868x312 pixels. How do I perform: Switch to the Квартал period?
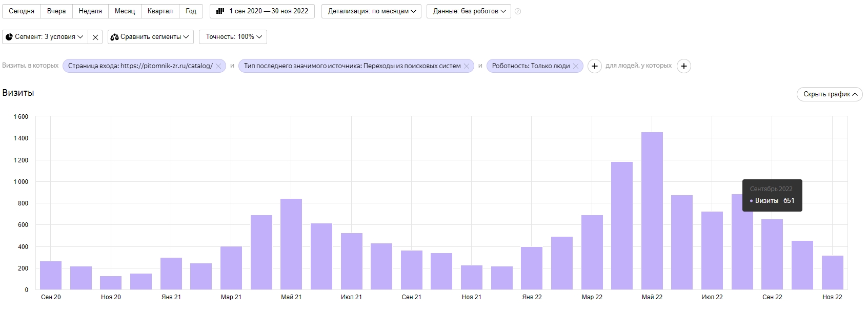click(x=160, y=11)
